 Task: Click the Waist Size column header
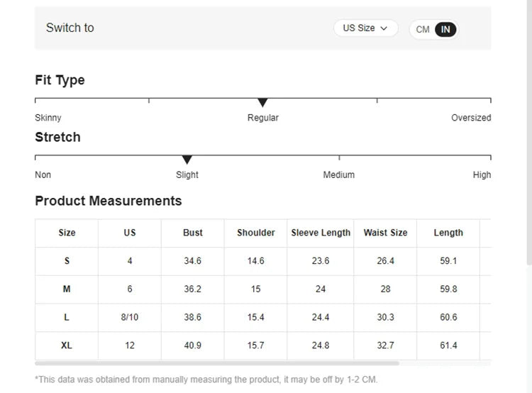tap(385, 233)
